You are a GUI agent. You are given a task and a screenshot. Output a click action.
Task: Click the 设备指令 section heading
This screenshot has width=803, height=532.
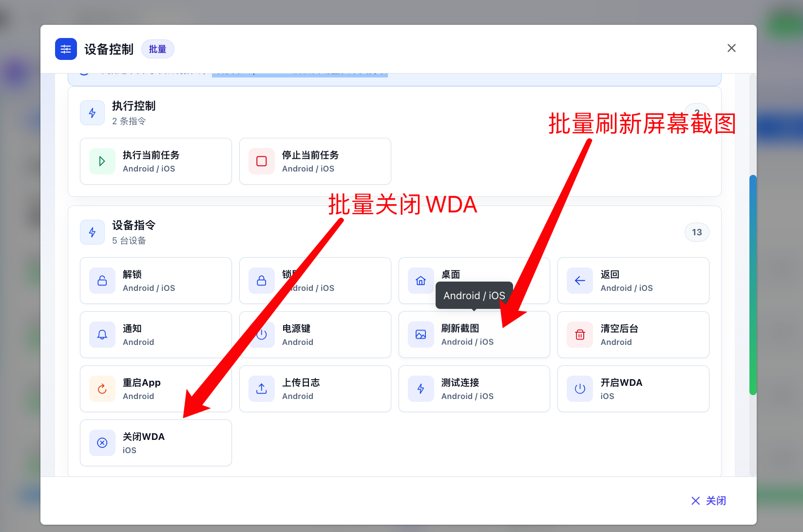134,226
